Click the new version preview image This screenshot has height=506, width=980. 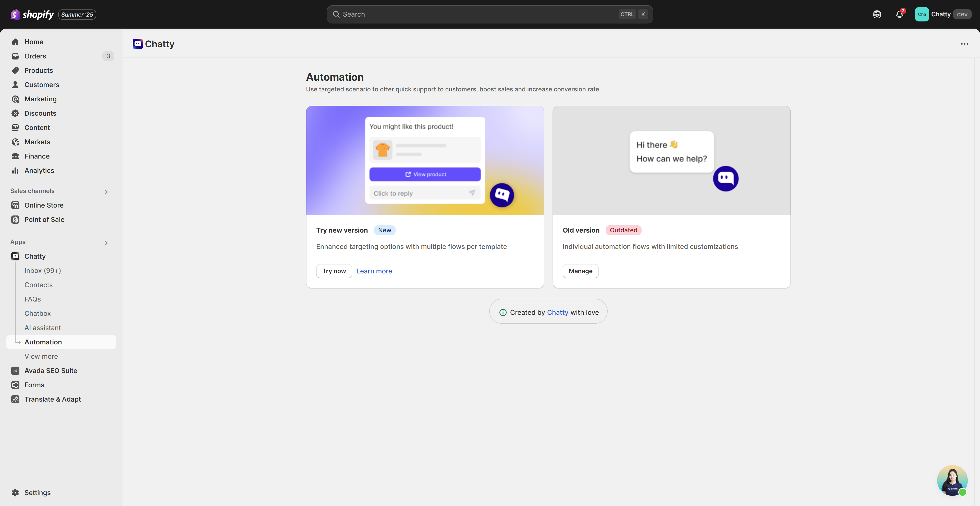[425, 160]
